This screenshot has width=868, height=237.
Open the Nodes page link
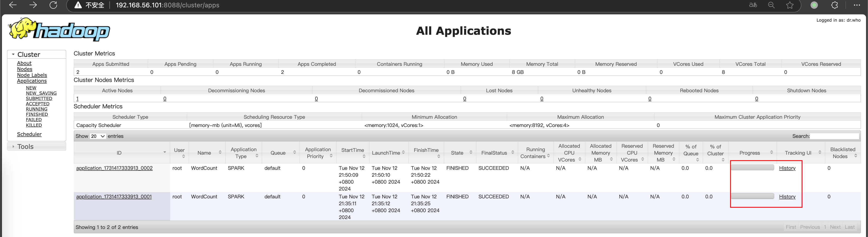point(25,69)
